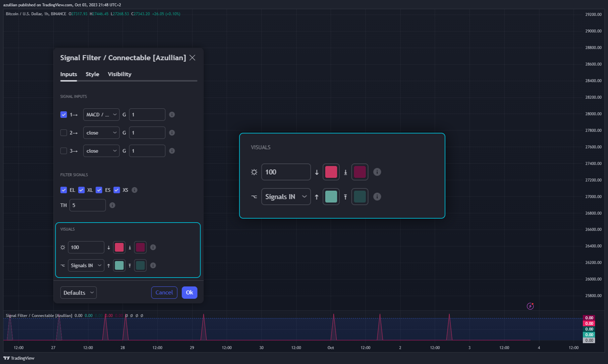Edit the brightness value 100 in dialog

click(86, 247)
